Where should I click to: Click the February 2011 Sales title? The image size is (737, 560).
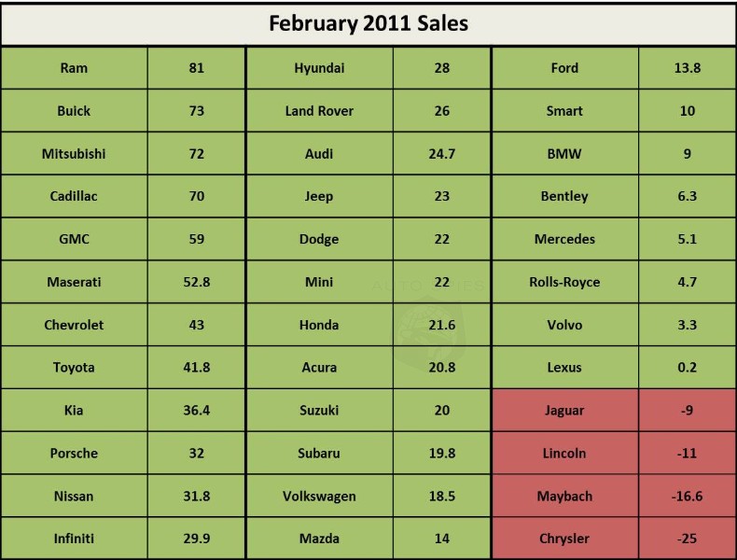(368, 23)
